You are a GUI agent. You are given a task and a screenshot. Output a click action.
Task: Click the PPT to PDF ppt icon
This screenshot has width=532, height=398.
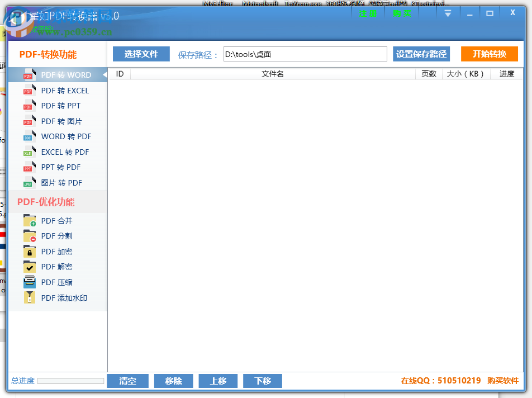pyautogui.click(x=30, y=167)
